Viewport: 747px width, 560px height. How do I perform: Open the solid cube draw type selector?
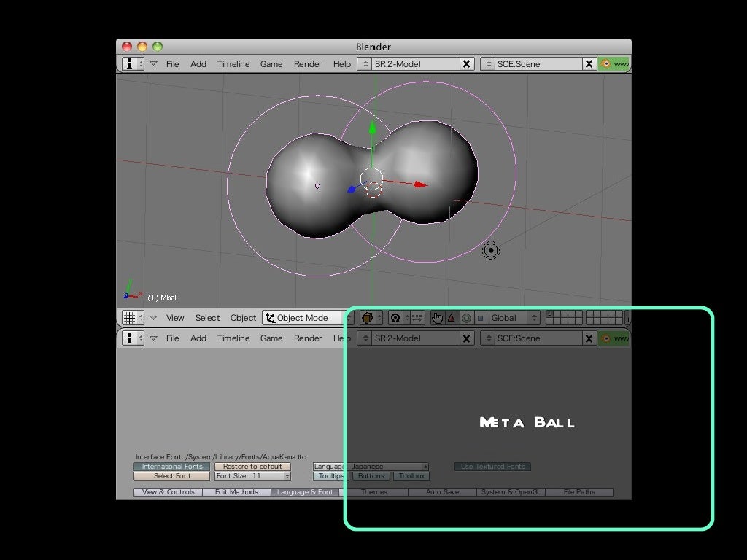371,318
